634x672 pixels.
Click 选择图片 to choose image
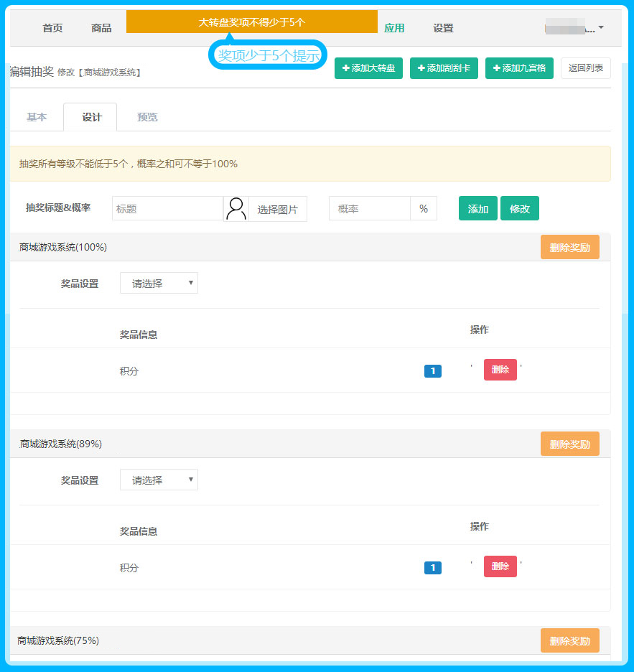277,209
